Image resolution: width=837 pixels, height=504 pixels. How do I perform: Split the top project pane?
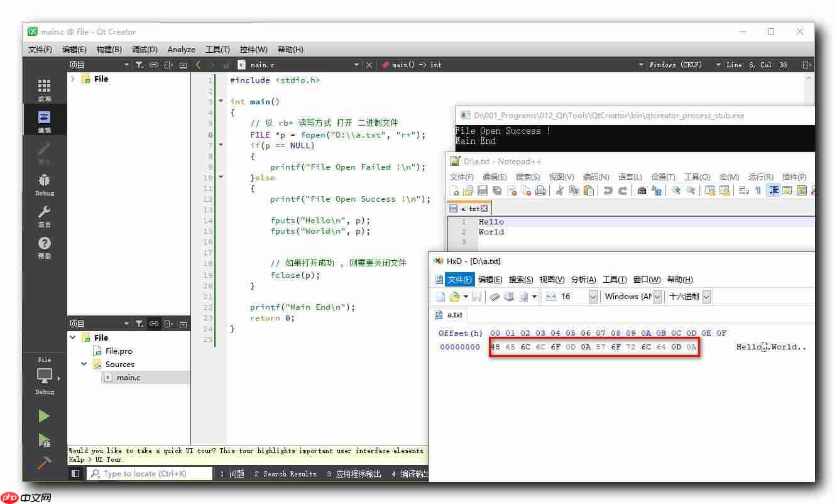pyautogui.click(x=168, y=65)
